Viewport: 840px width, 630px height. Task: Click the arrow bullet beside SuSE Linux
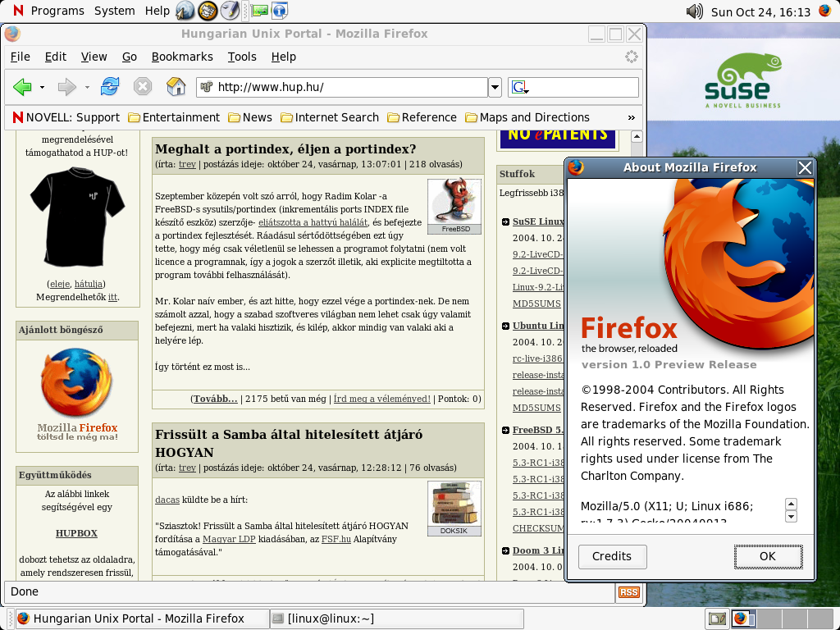(505, 221)
